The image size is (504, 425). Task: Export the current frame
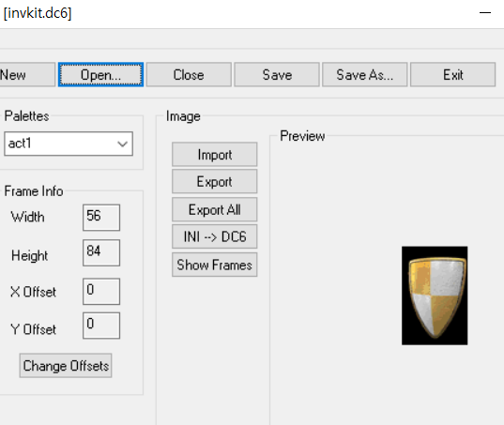pos(214,182)
